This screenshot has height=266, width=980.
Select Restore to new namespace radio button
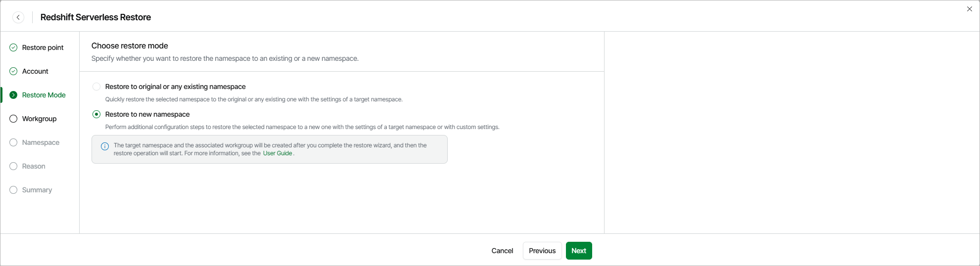pos(96,114)
